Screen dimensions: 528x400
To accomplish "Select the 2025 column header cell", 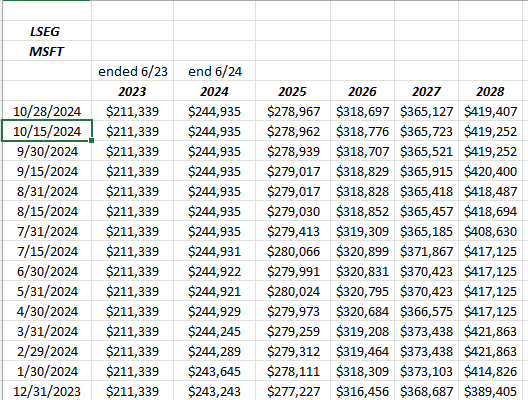I will (293, 91).
